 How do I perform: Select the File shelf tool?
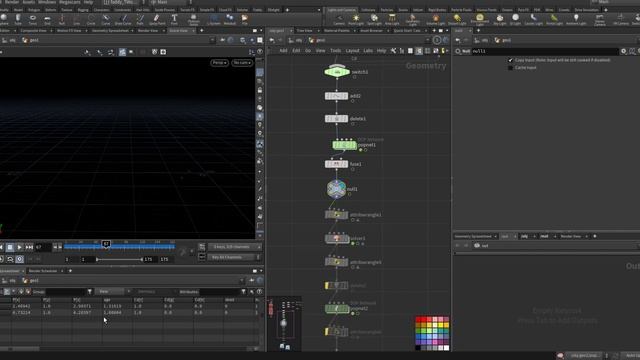[244, 19]
